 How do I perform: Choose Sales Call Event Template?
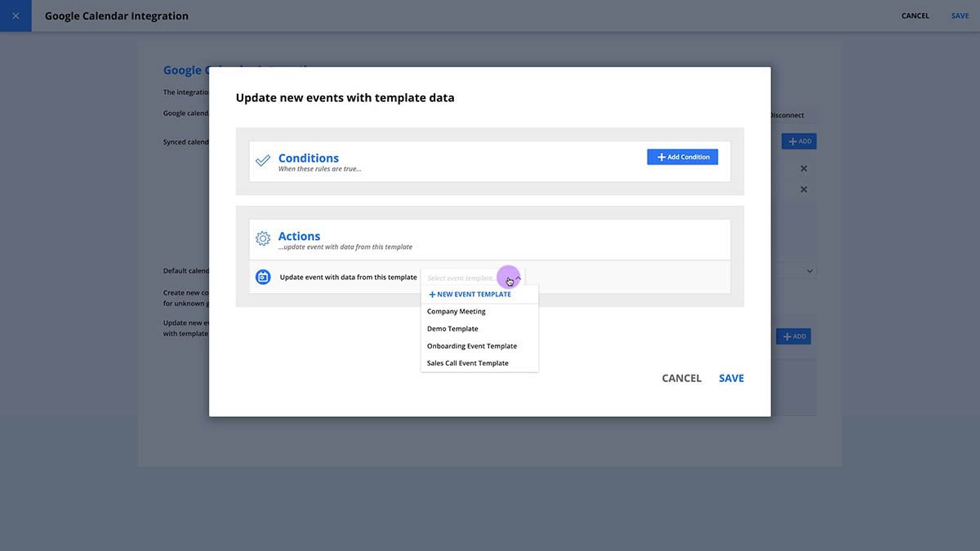[x=479, y=363]
